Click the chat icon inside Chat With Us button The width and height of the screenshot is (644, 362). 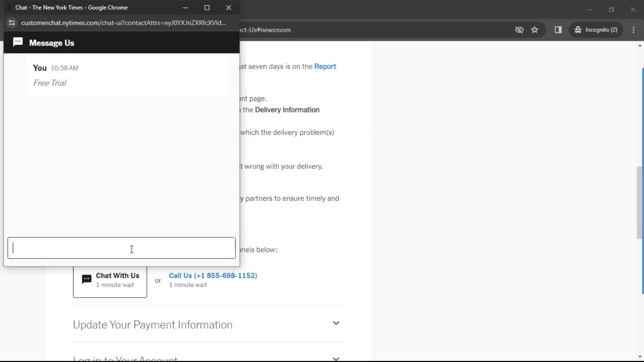(87, 279)
